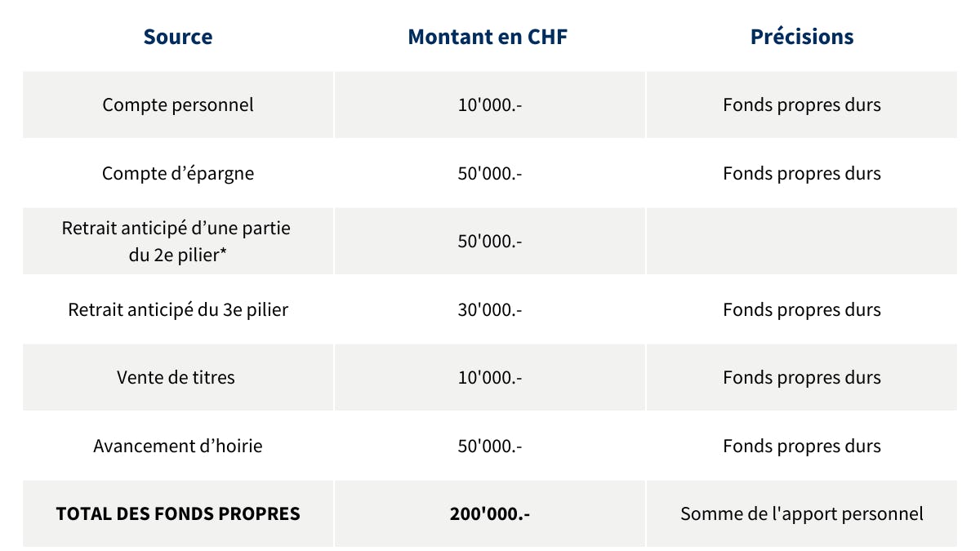
Task: Select the Avancement d'hoirie amount 50'000.-
Action: (x=490, y=447)
